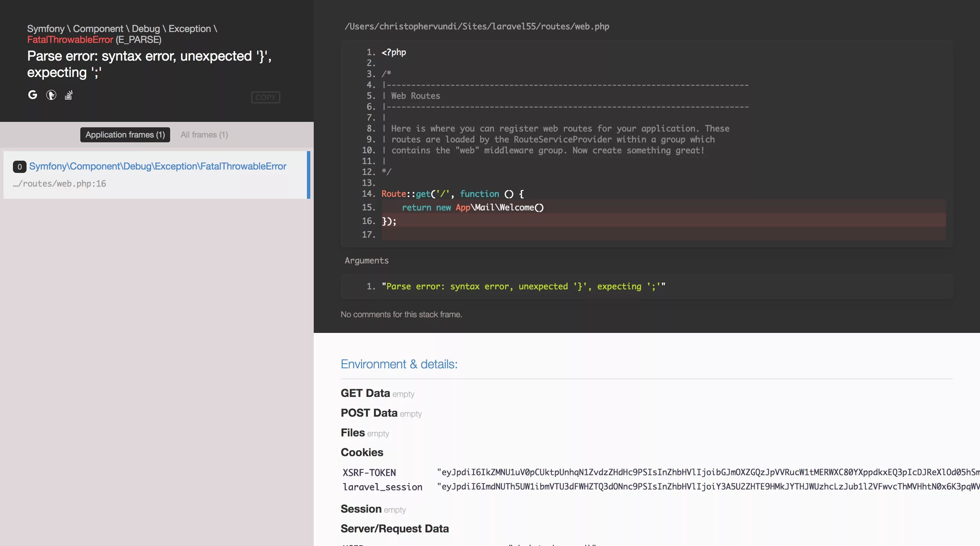Expand the Session section
980x546 pixels.
pyautogui.click(x=360, y=509)
